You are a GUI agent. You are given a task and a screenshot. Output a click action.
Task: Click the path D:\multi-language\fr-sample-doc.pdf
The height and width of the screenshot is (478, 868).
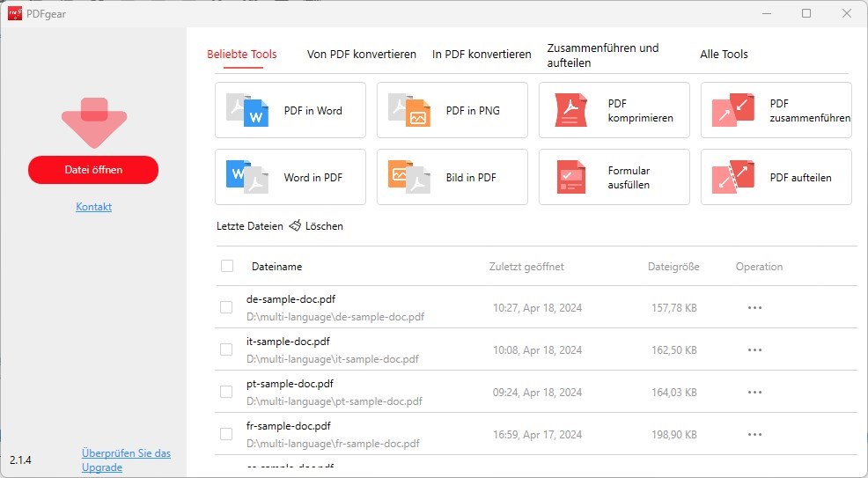333,444
